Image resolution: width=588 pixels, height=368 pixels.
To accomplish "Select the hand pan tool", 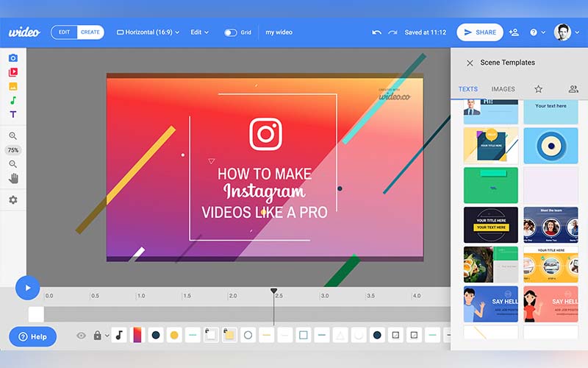I will (13, 178).
